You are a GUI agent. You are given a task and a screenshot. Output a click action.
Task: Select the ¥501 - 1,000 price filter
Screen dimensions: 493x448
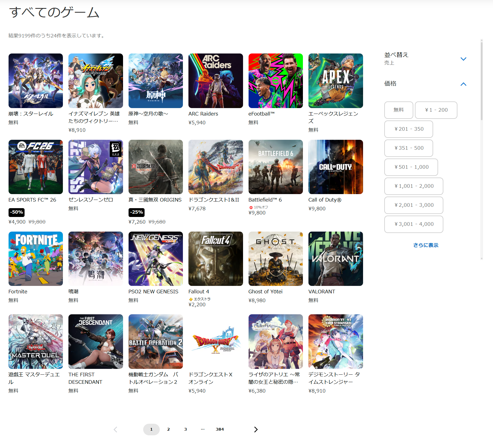pyautogui.click(x=411, y=167)
